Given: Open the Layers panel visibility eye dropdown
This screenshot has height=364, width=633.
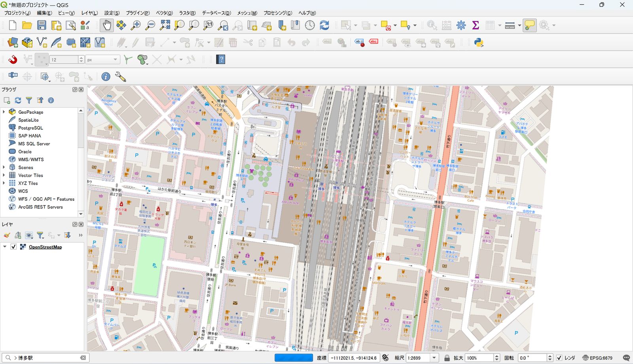Looking at the screenshot, I should 29,236.
